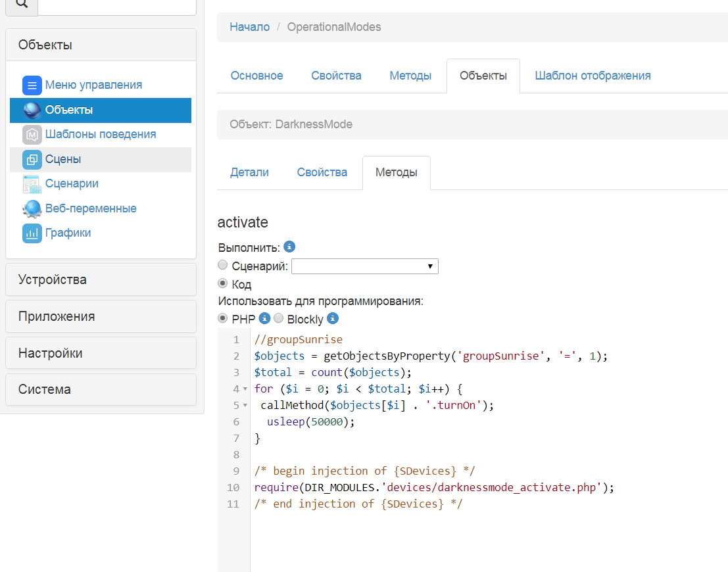Click the Шаблоны поведения icon
This screenshot has width=728, height=572.
(x=32, y=135)
